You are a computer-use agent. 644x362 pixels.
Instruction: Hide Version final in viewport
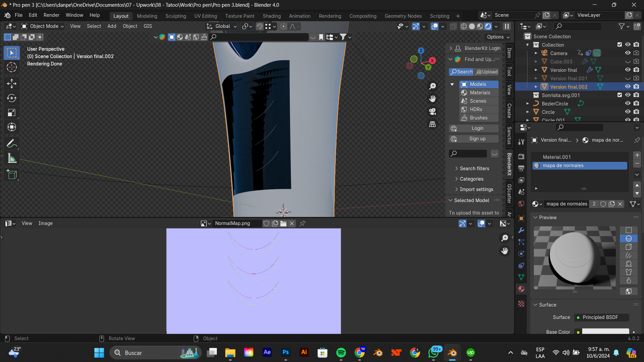[x=628, y=70]
